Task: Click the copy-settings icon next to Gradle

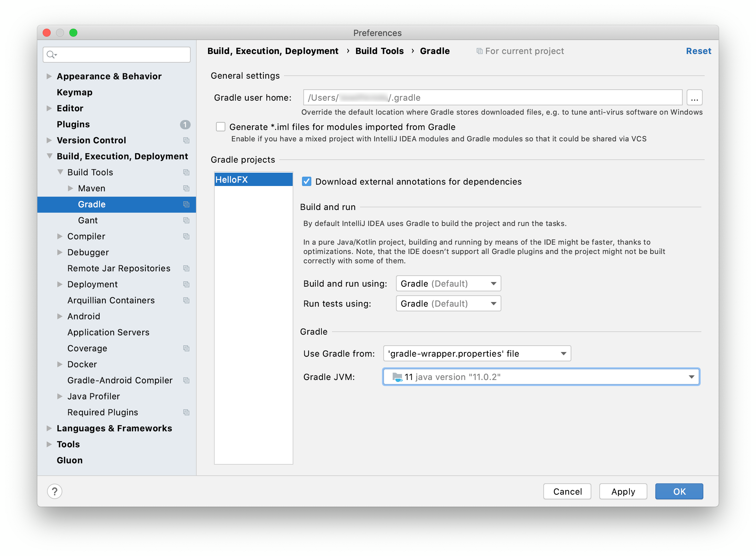Action: (x=186, y=204)
